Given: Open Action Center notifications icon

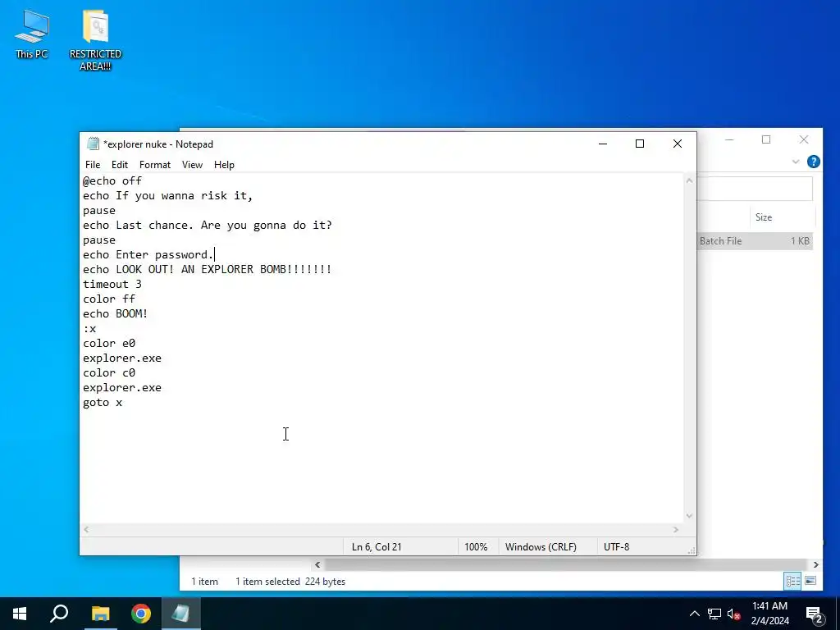Looking at the screenshot, I should pyautogui.click(x=815, y=614).
